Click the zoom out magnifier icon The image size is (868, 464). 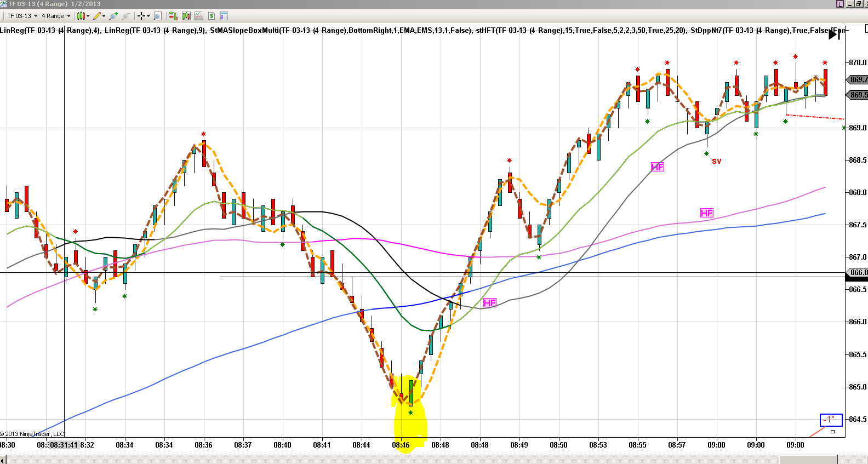click(x=126, y=16)
